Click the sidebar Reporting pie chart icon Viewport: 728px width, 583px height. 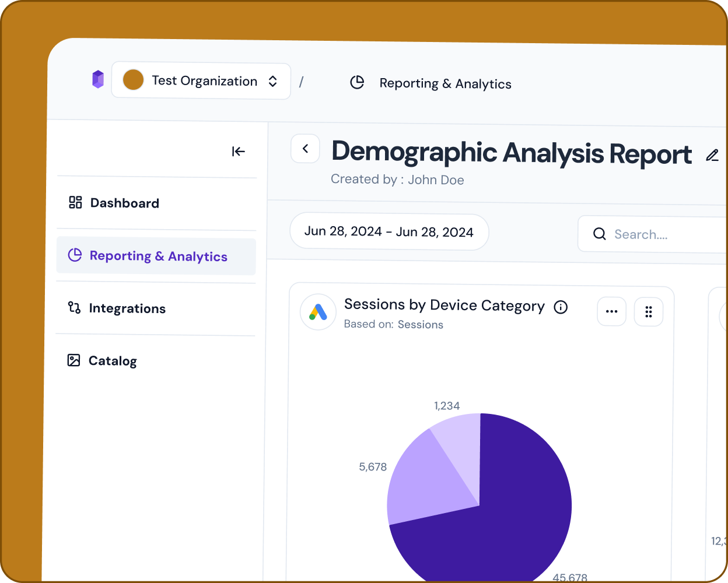[x=75, y=255]
